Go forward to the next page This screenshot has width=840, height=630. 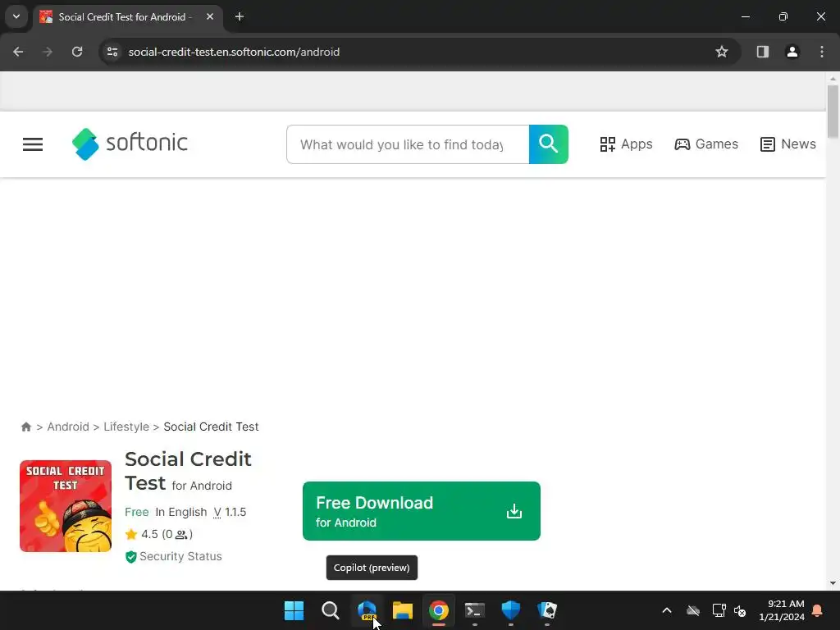[48, 52]
